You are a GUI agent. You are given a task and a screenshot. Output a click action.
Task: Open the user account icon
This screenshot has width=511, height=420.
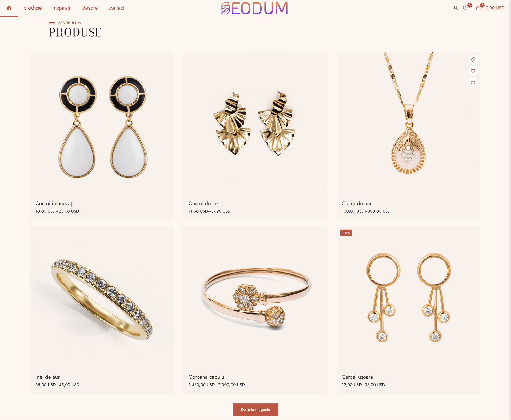pos(456,8)
